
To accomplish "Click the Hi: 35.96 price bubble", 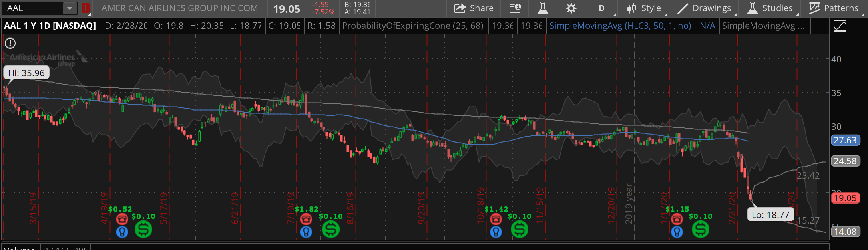I will click(x=26, y=73).
